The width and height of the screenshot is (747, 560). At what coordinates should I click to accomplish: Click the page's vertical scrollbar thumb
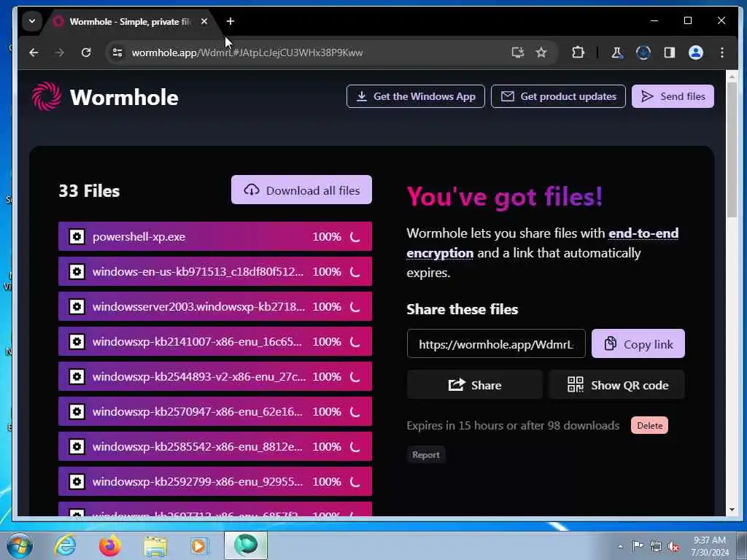(x=732, y=149)
